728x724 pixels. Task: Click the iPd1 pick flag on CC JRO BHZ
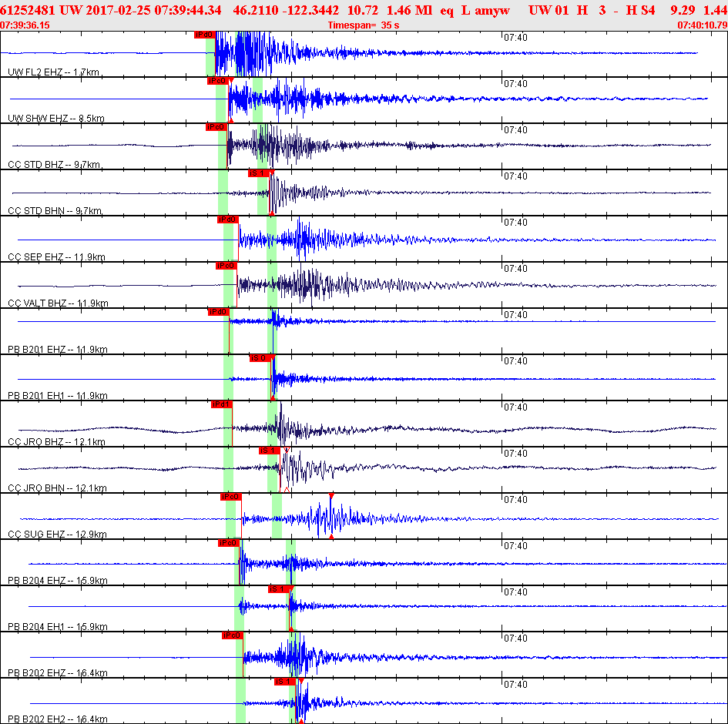pos(221,404)
